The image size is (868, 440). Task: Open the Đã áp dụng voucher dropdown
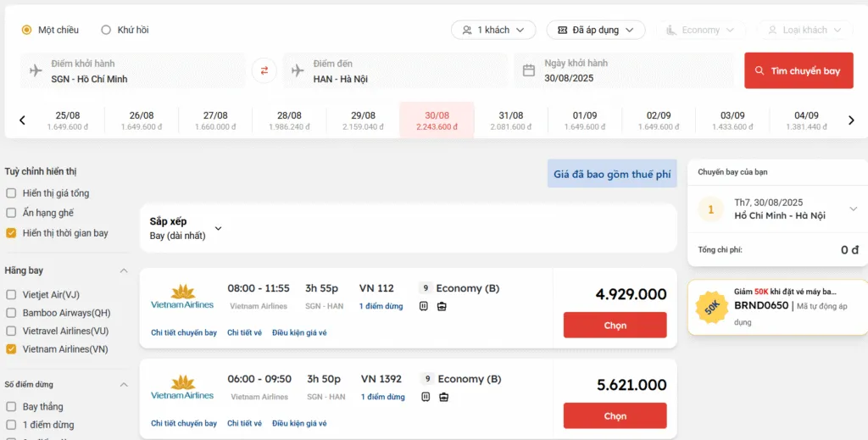coord(596,30)
